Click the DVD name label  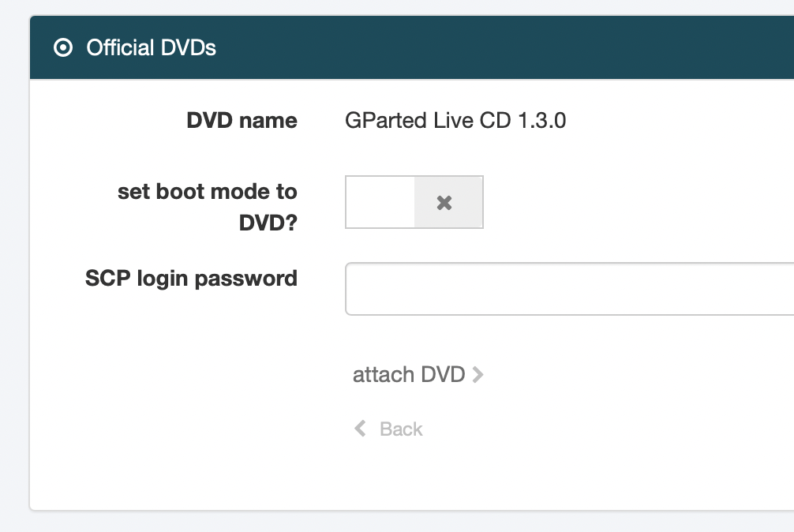pyautogui.click(x=242, y=121)
